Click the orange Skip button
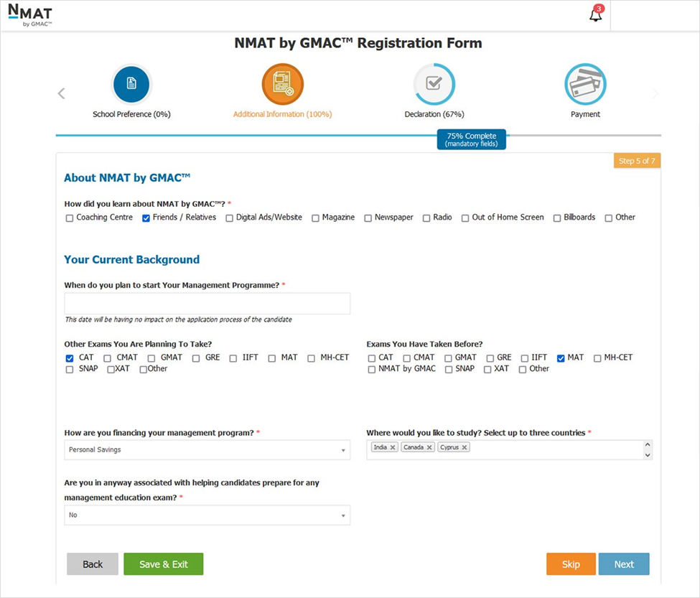Image resolution: width=700 pixels, height=598 pixels. pyautogui.click(x=571, y=564)
